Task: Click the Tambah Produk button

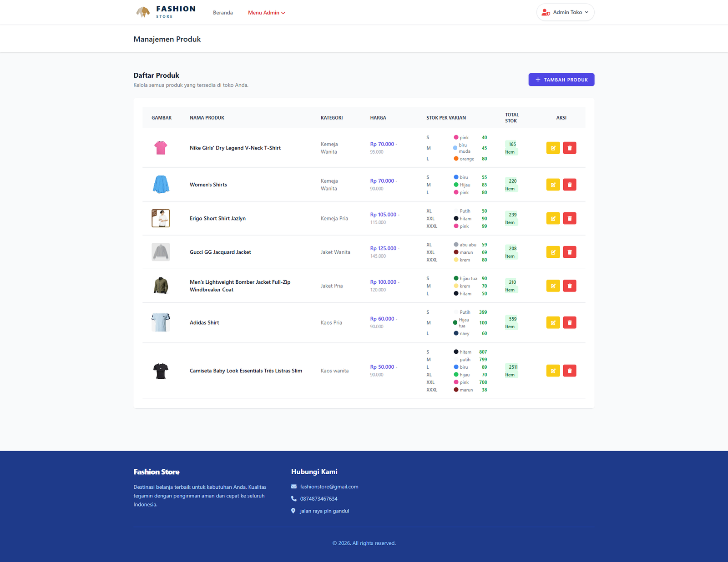Action: coord(561,80)
